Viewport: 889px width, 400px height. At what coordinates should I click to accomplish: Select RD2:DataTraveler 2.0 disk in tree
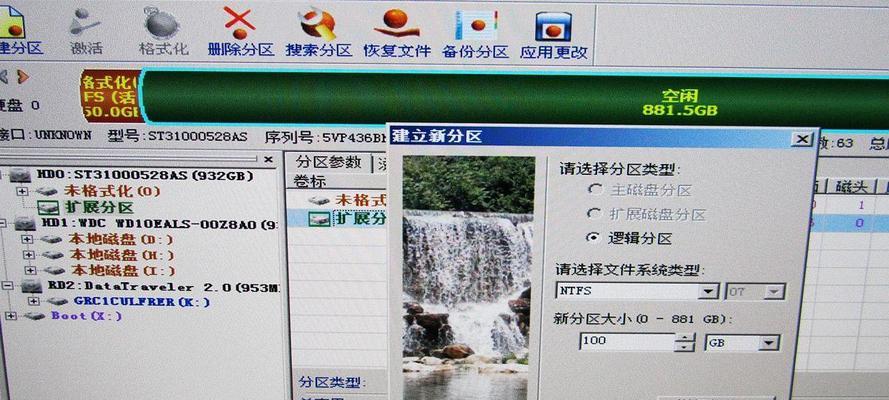149,287
